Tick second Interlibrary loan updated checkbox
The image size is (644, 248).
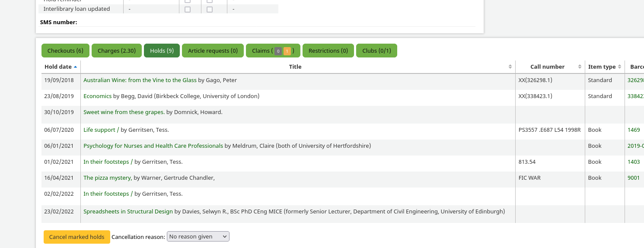tap(210, 10)
